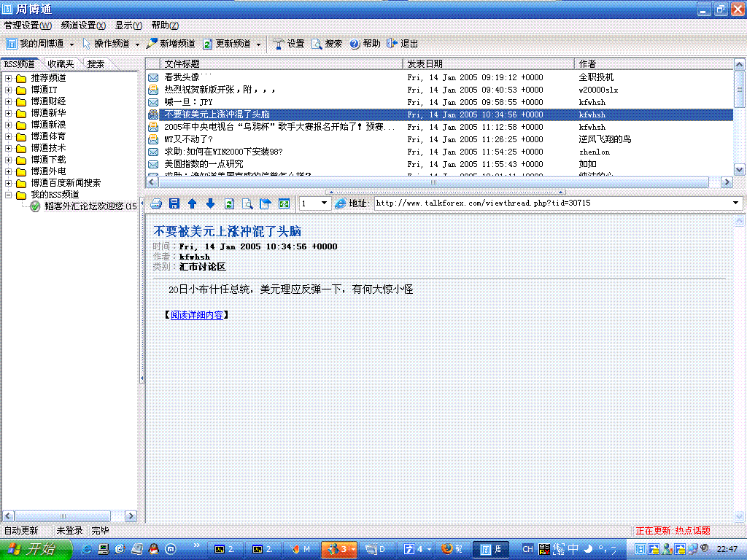The height and width of the screenshot is (560, 747).
Task: Sort by 作者 column header
Action: [x=654, y=64]
